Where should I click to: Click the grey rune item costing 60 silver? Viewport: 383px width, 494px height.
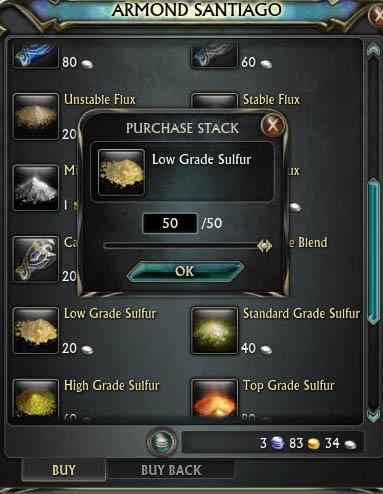(x=214, y=55)
